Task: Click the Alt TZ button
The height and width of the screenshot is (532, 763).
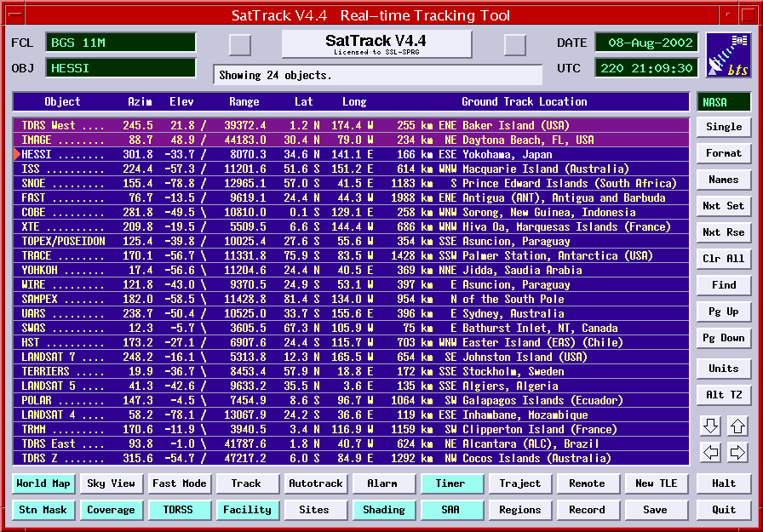Action: 724,395
